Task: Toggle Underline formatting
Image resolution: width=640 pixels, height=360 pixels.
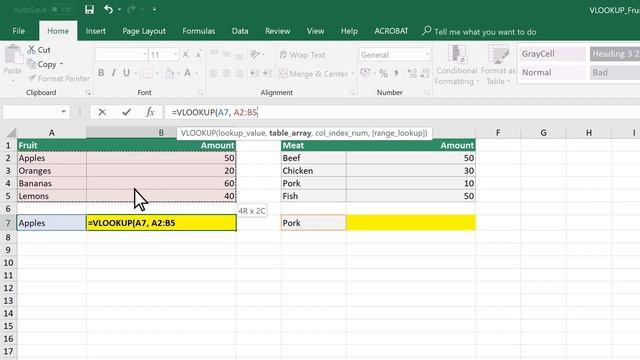Action: 127,73
